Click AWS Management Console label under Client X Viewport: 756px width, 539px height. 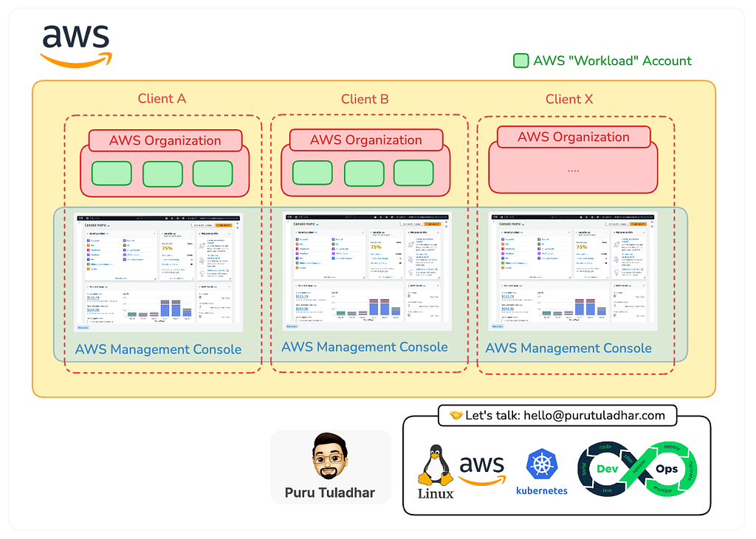click(x=568, y=348)
